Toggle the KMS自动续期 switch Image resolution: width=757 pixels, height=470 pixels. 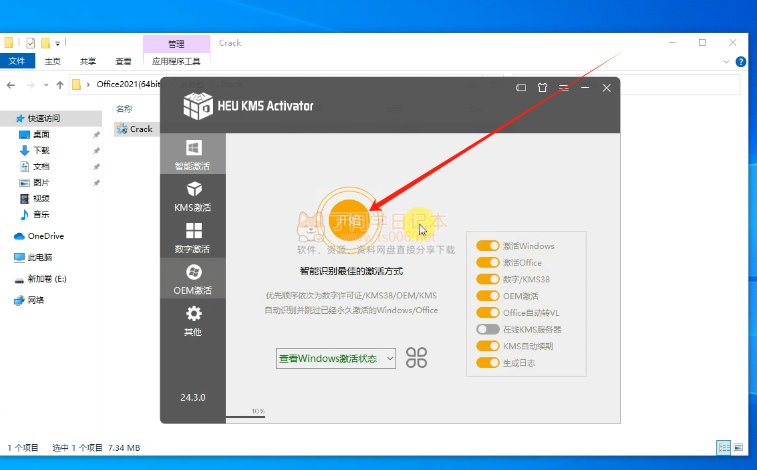pyautogui.click(x=488, y=346)
